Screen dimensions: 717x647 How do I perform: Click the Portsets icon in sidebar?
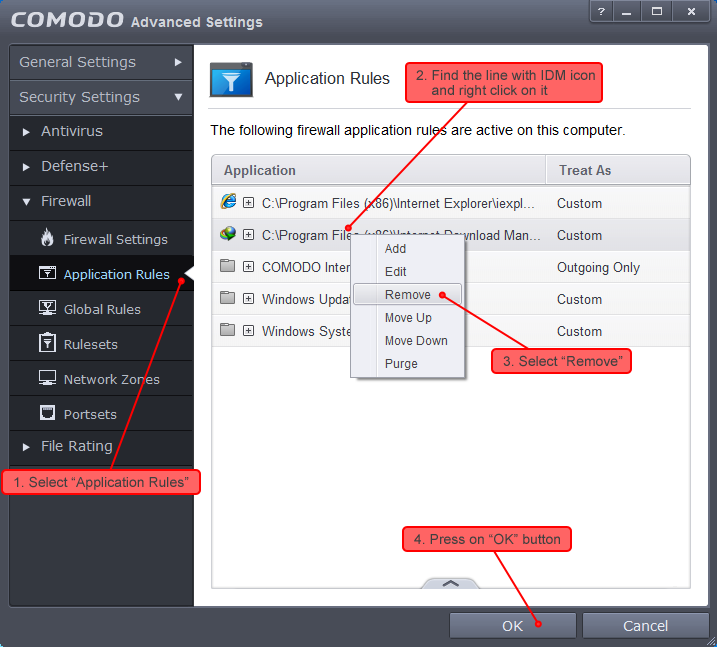click(47, 413)
